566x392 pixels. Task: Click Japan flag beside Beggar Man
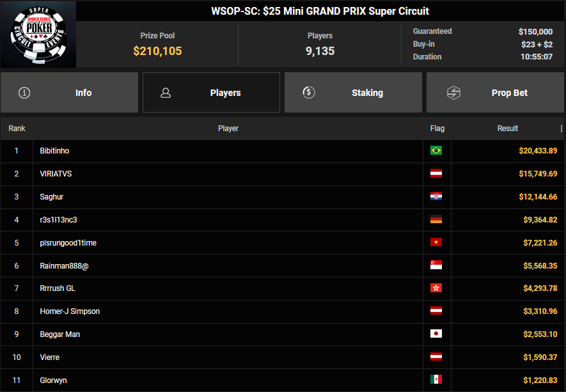click(436, 334)
